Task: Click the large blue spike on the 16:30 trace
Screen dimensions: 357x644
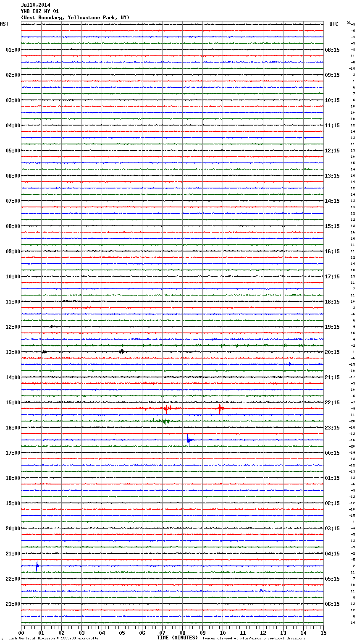Action: click(x=188, y=440)
